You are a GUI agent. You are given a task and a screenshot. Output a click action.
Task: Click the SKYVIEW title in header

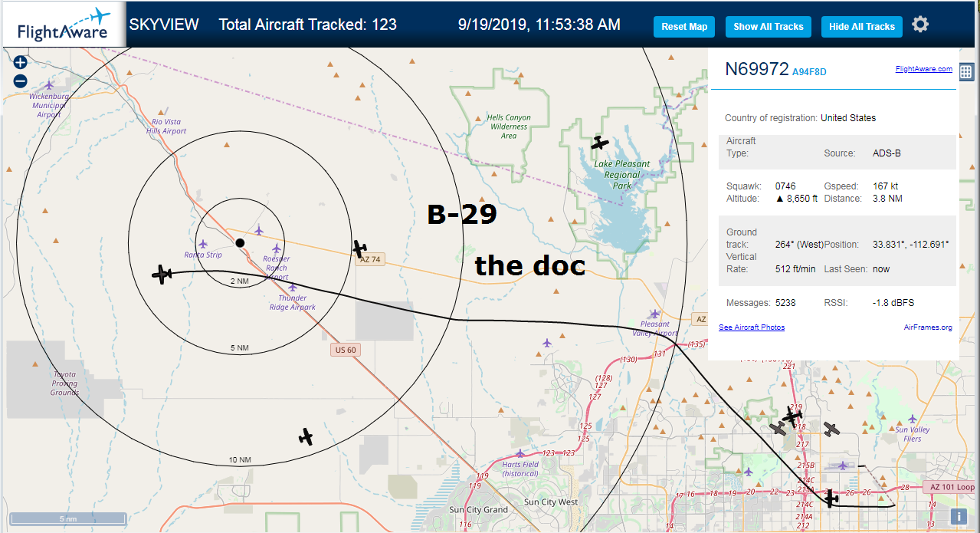coord(164,25)
